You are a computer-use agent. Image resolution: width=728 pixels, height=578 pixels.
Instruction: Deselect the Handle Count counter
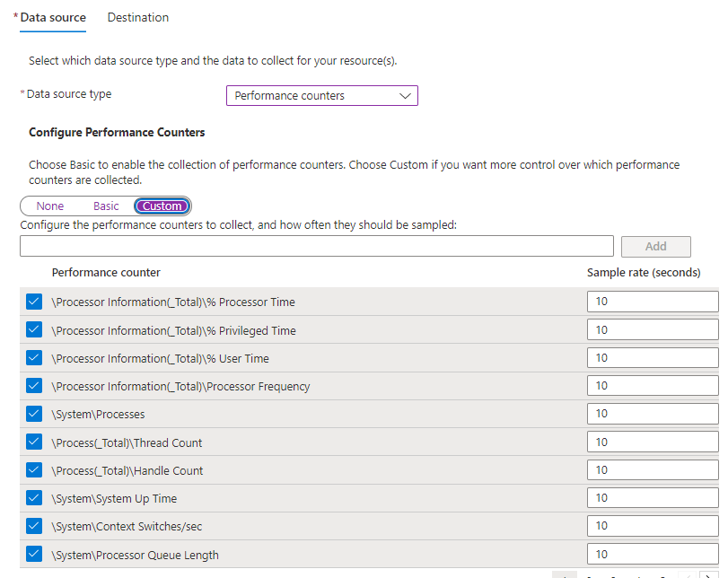point(34,469)
